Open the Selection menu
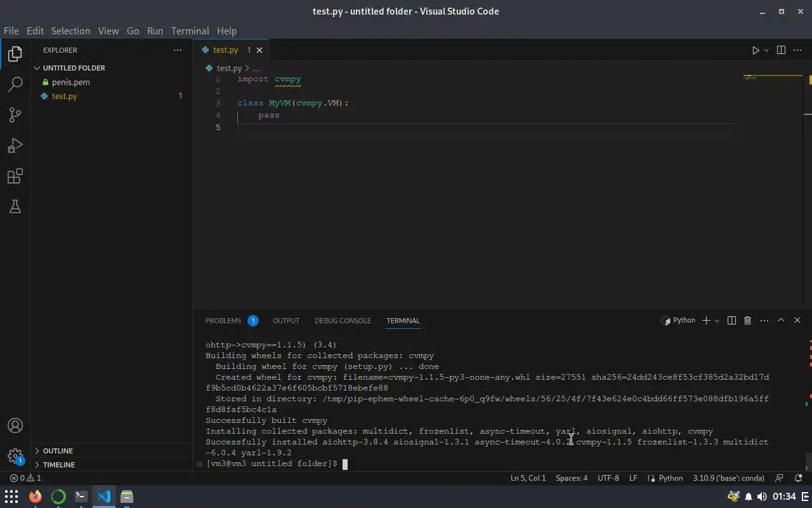This screenshot has height=508, width=812. coord(70,30)
